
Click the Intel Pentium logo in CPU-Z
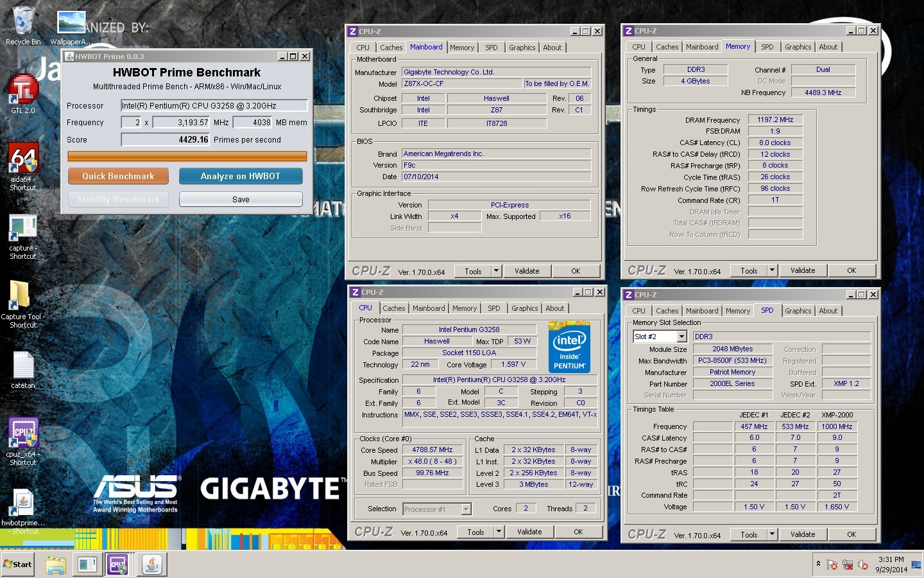[x=569, y=347]
